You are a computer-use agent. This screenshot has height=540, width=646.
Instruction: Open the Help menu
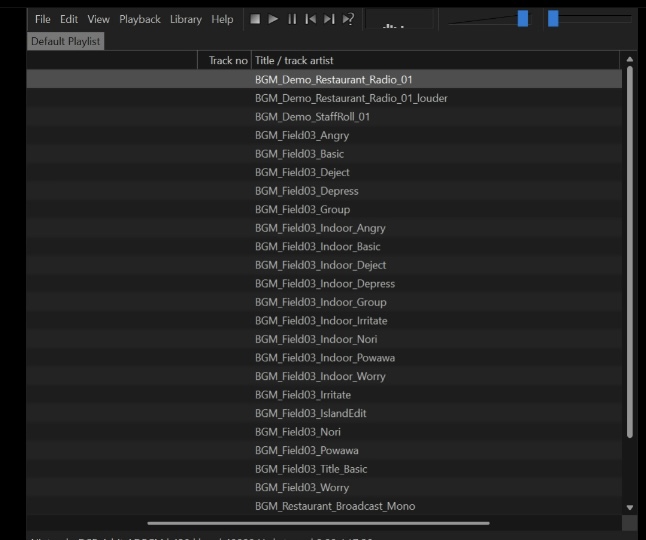tap(222, 19)
